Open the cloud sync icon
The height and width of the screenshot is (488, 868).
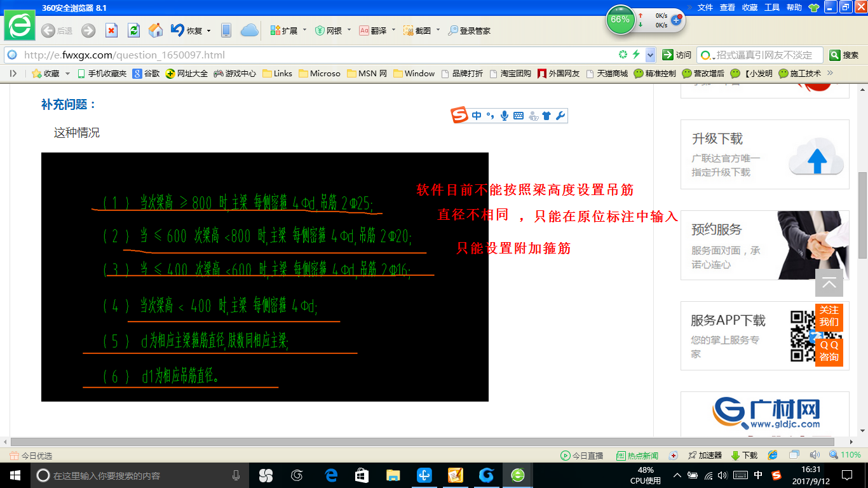tap(249, 30)
